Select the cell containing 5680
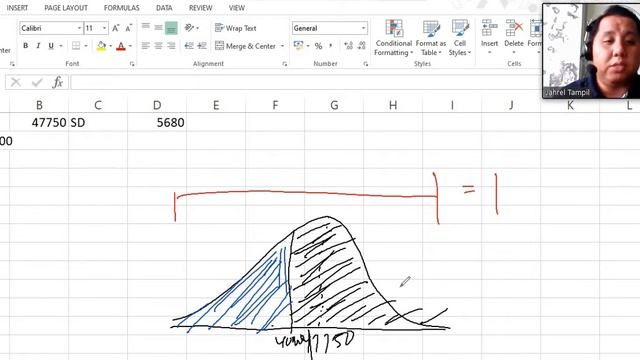The width and height of the screenshot is (640, 360). click(x=157, y=122)
